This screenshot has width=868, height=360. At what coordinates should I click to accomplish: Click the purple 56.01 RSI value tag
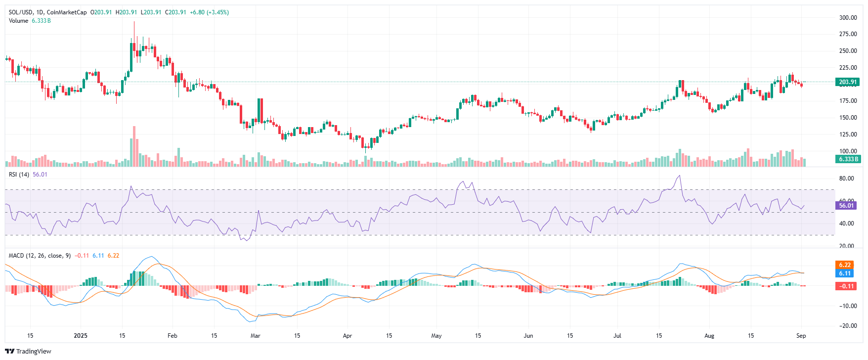tap(846, 205)
